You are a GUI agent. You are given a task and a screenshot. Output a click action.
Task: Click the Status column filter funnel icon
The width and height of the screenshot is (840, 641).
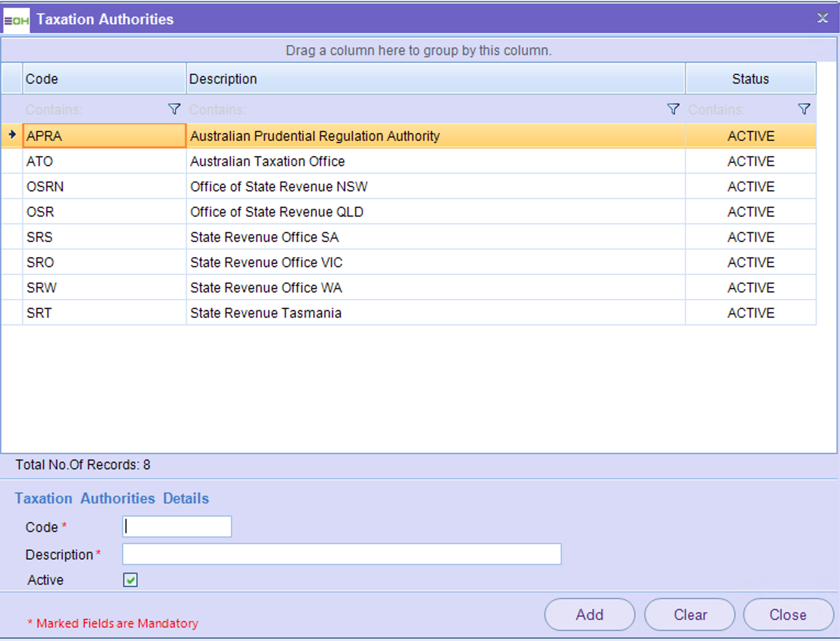coord(804,109)
